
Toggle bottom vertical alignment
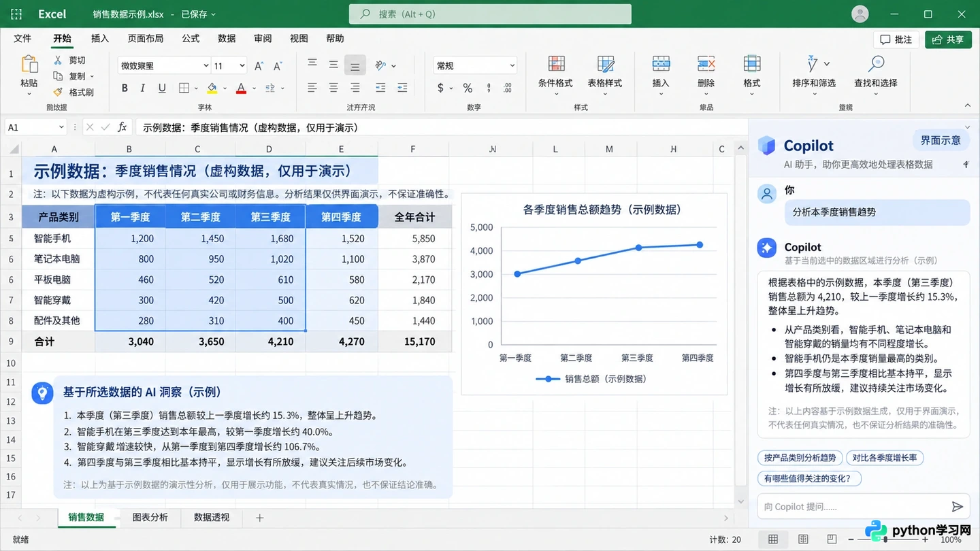point(355,65)
